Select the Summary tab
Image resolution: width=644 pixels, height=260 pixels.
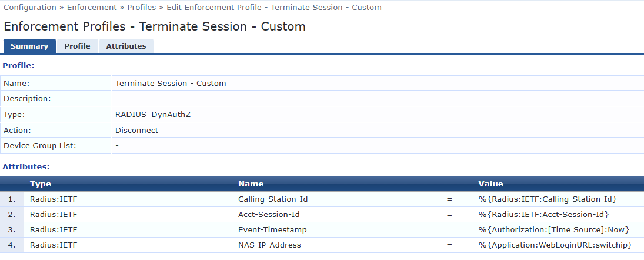(x=29, y=46)
